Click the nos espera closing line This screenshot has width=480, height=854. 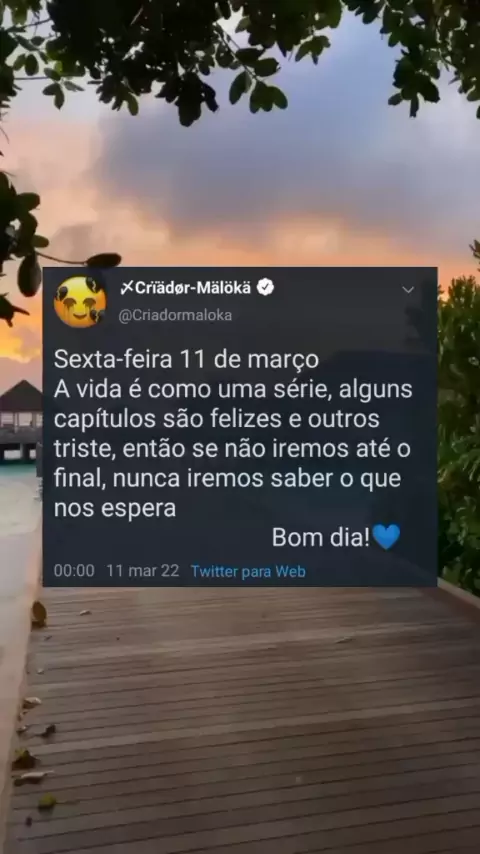[115, 509]
